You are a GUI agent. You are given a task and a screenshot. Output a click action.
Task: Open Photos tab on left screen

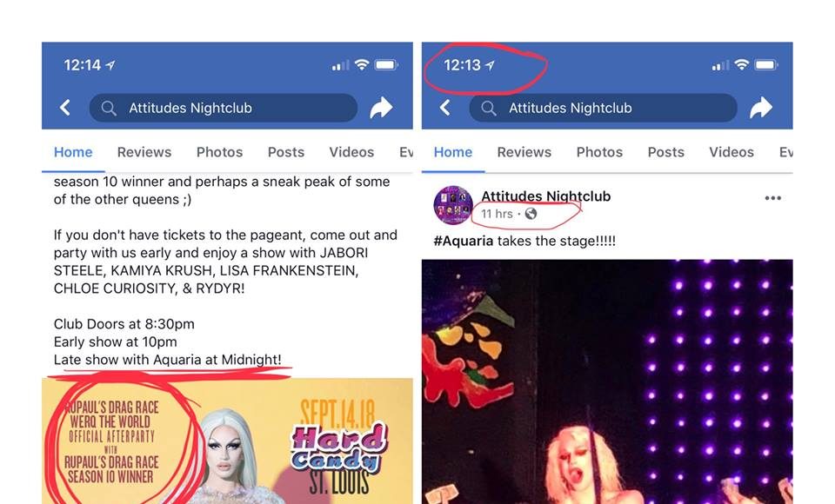[219, 152]
